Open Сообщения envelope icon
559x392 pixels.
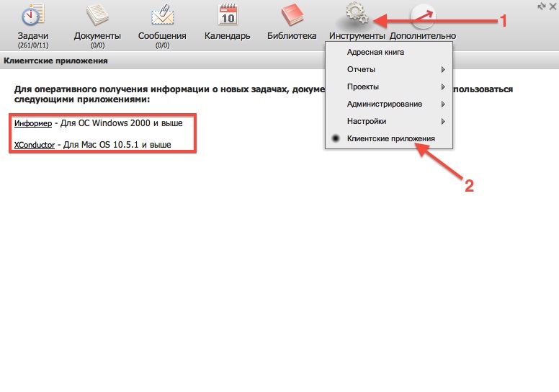point(162,15)
